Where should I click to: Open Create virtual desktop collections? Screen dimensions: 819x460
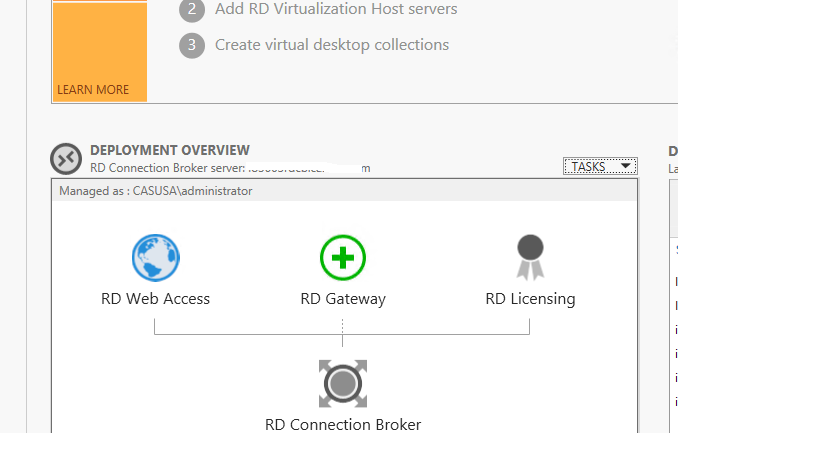coord(332,45)
